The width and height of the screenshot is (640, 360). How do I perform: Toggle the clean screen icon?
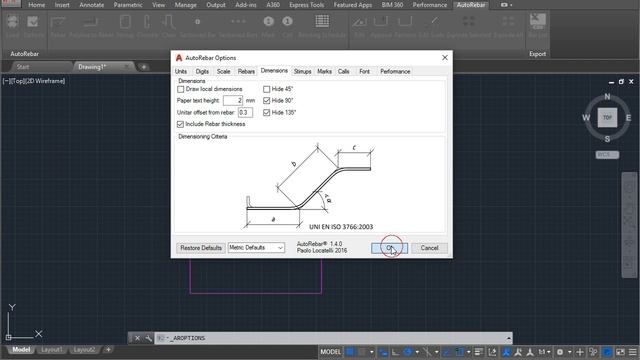(x=620, y=352)
